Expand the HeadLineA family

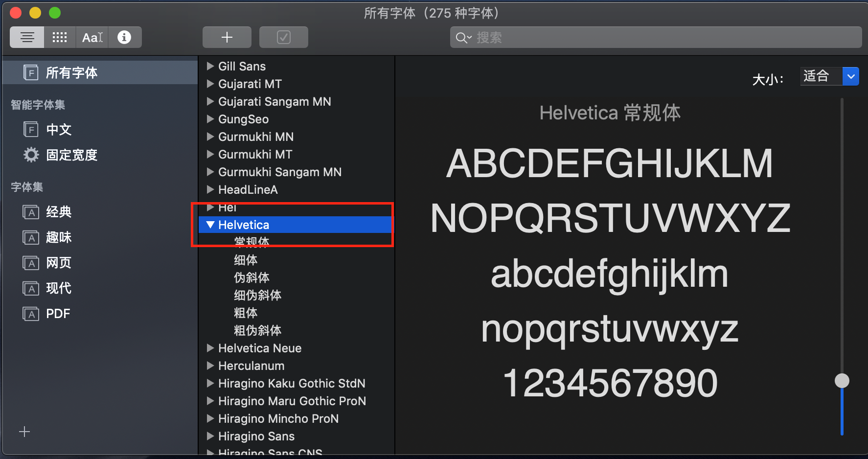click(x=210, y=189)
